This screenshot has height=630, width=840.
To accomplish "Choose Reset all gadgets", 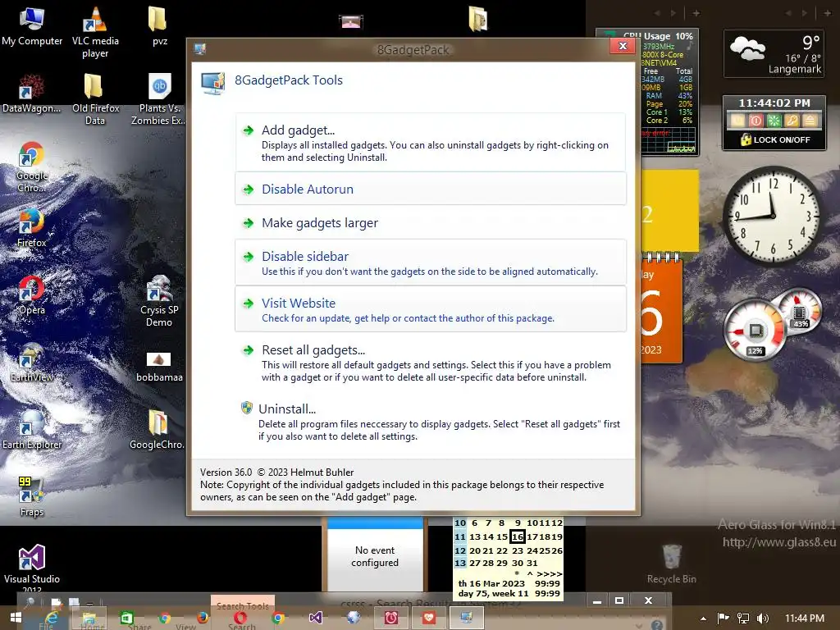I will 430,363.
